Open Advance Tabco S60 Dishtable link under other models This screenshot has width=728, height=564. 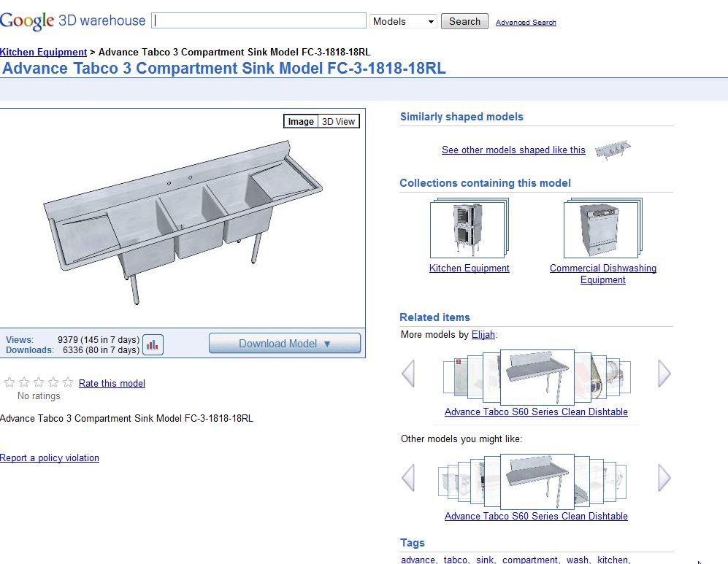tap(536, 517)
